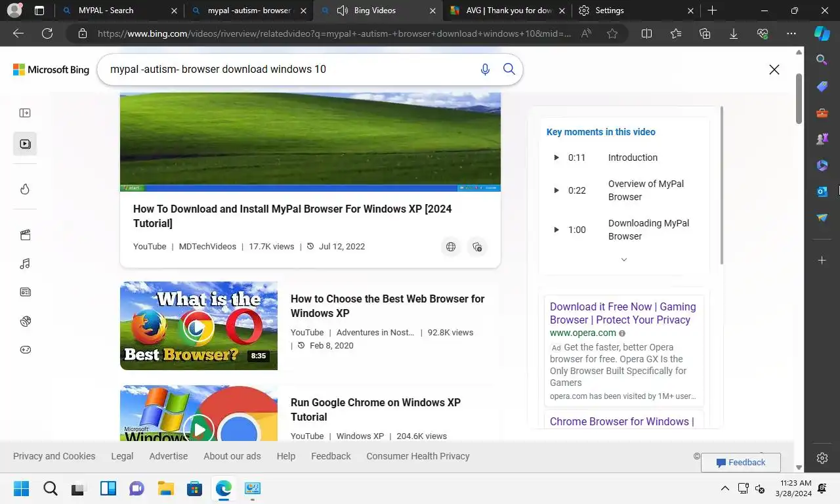Image resolution: width=840 pixels, height=504 pixels.
Task: Open Privacy and Cookies footer link
Action: [54, 456]
